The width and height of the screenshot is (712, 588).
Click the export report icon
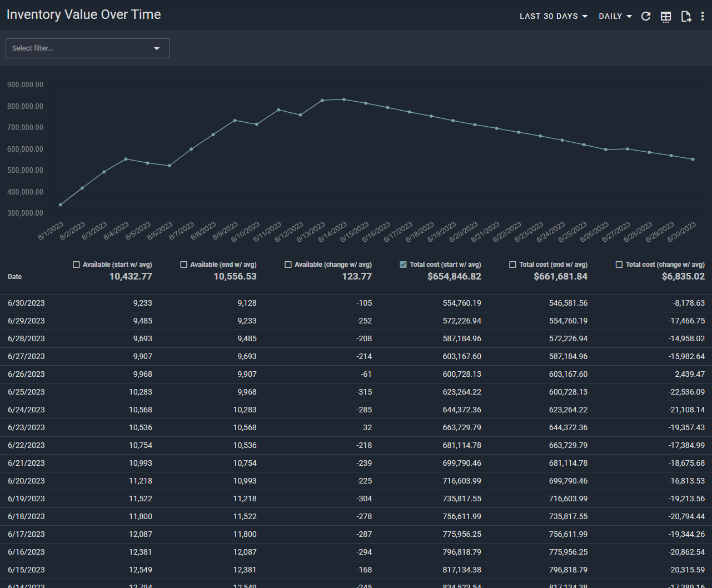(686, 17)
